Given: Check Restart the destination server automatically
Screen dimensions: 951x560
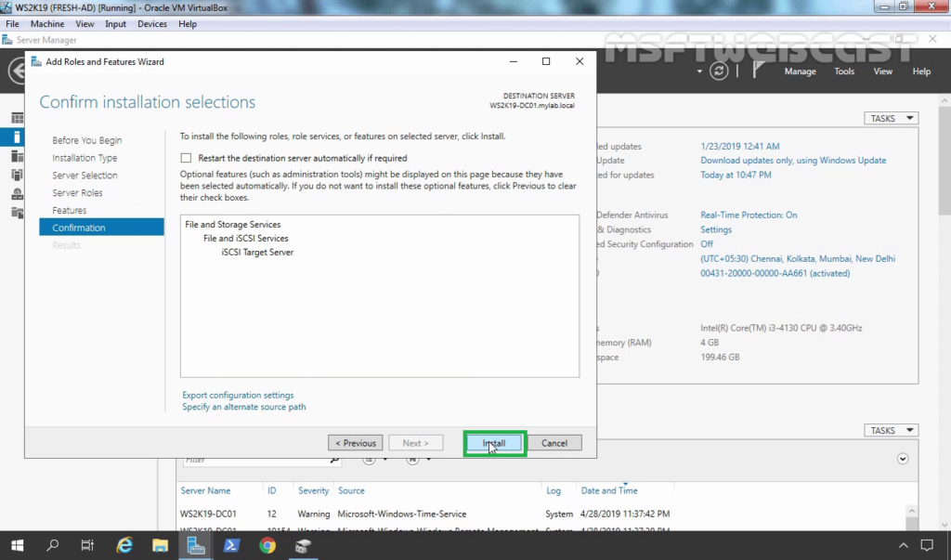Looking at the screenshot, I should point(186,158).
